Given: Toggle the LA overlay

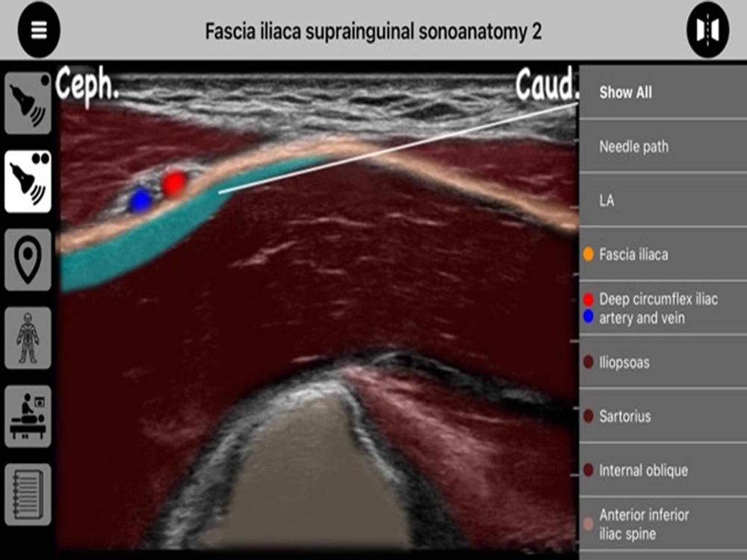Looking at the screenshot, I should point(663,200).
